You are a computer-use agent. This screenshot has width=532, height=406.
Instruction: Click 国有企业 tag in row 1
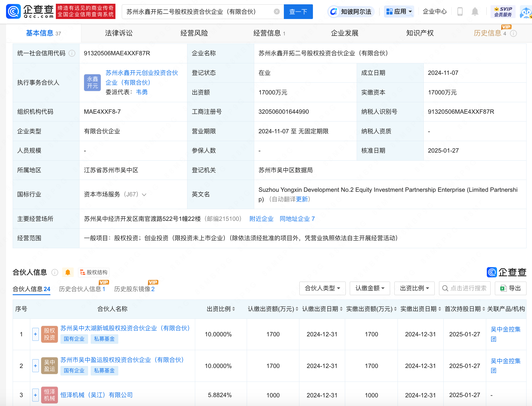pyautogui.click(x=74, y=339)
